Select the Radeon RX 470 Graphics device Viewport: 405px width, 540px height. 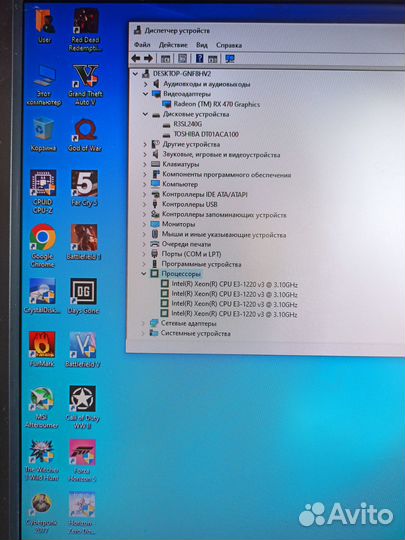click(217, 104)
